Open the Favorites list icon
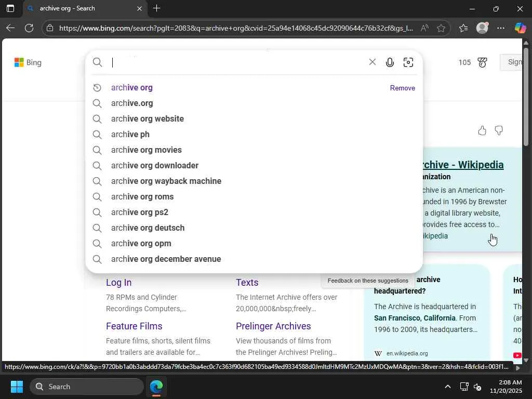This screenshot has height=399, width=532. [x=463, y=28]
